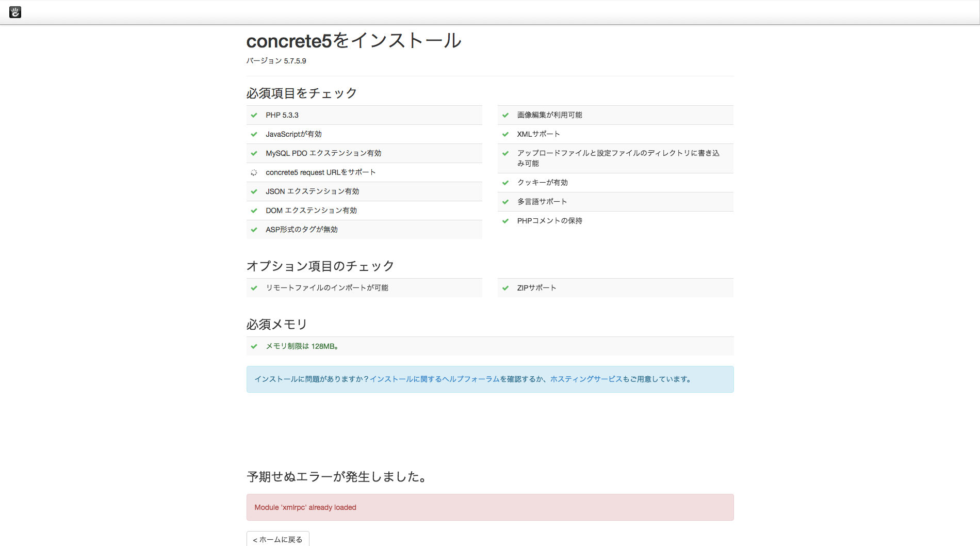Viewport: 980px width, 546px height.
Task: Click the checkmark beside ASP形式のタグが無効
Action: point(254,230)
